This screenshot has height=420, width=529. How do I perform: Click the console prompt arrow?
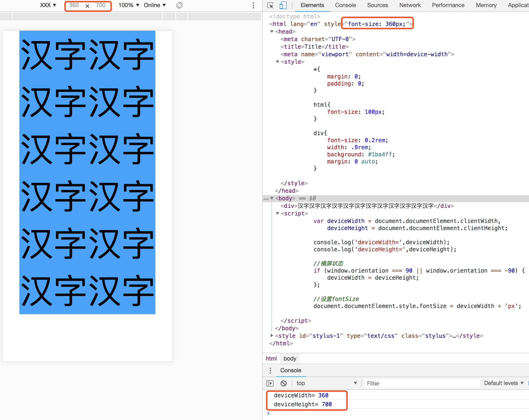click(269, 414)
